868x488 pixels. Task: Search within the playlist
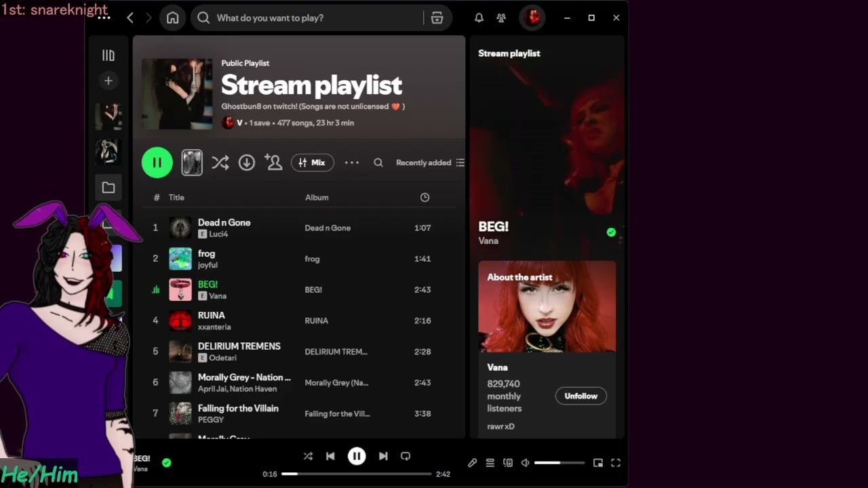click(x=378, y=163)
